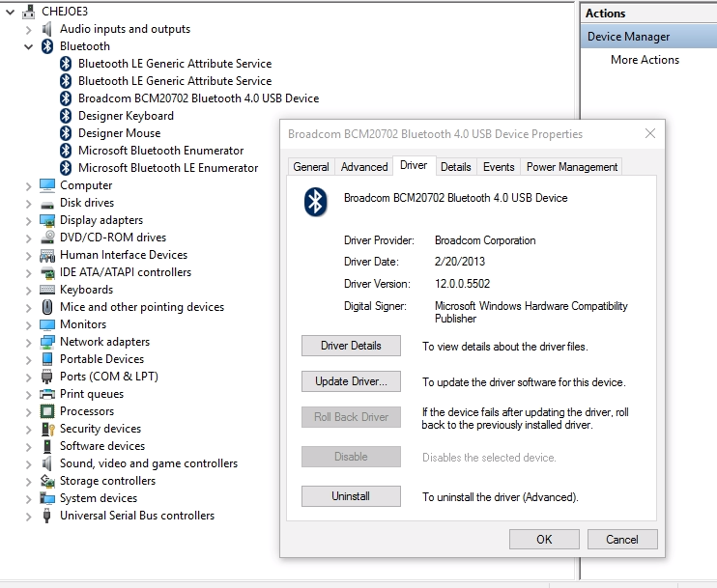Click the Human Interface Devices icon
The height and width of the screenshot is (588, 717).
pos(47,255)
